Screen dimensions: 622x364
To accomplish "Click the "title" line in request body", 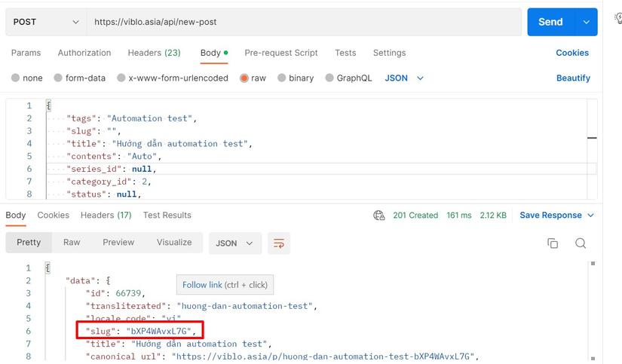I will coord(159,143).
